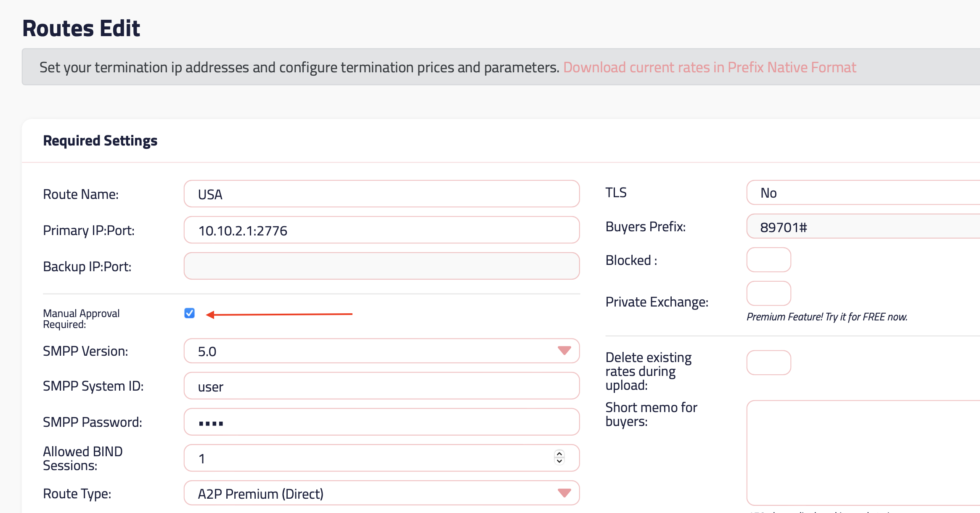Enable the Blocked checkbox
The width and height of the screenshot is (980, 513).
[x=768, y=260]
